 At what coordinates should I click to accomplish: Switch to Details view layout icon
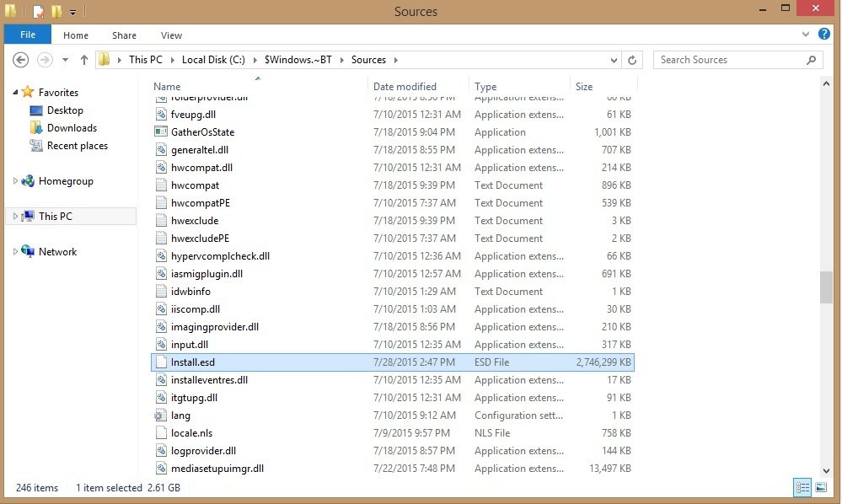(802, 487)
